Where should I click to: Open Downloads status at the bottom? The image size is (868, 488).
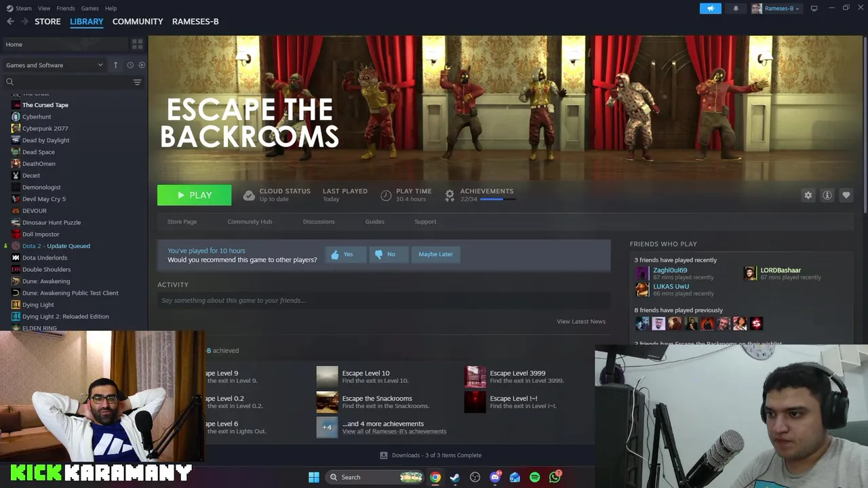tap(430, 455)
